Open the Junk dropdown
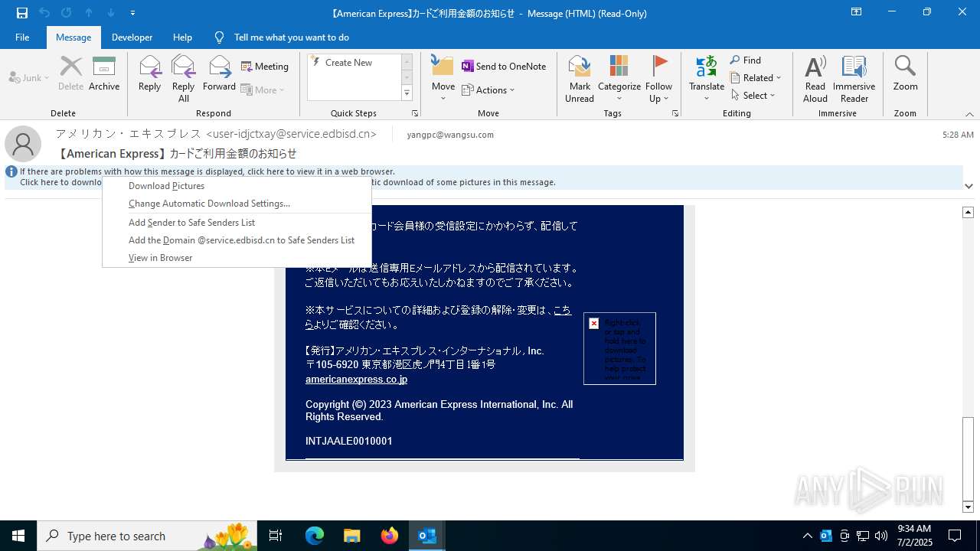Viewport: 980px width, 551px height. tap(29, 78)
